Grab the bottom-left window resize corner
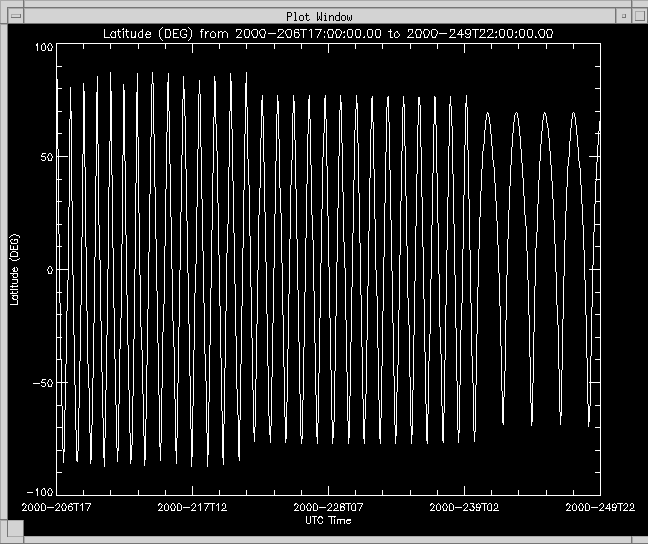648x544 pixels. pos(6,537)
